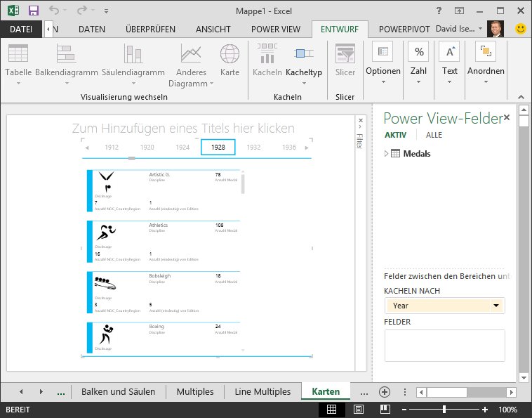Screen dimensions: 532x418
Task: Click the Kacheln tiles icon
Action: [267, 53]
